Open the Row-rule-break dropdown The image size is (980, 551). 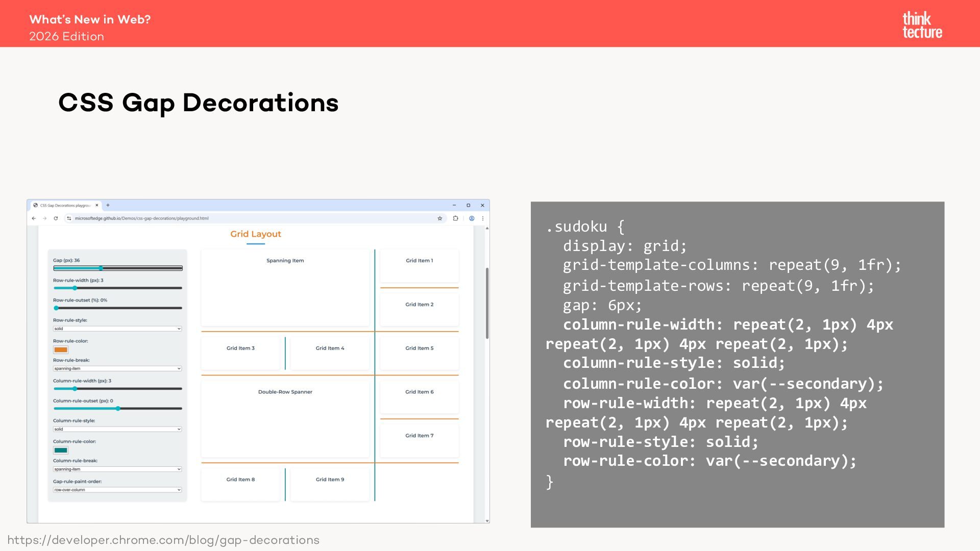(x=117, y=368)
